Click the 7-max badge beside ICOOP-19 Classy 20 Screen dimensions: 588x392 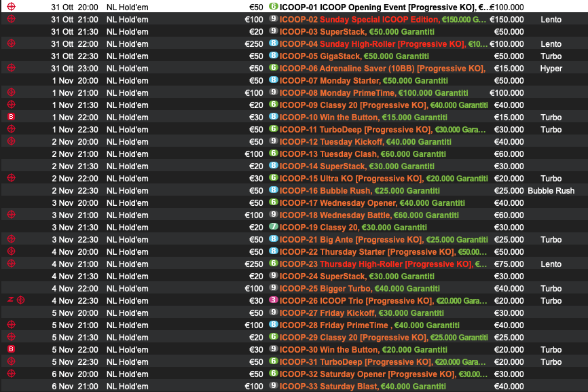pos(274,227)
